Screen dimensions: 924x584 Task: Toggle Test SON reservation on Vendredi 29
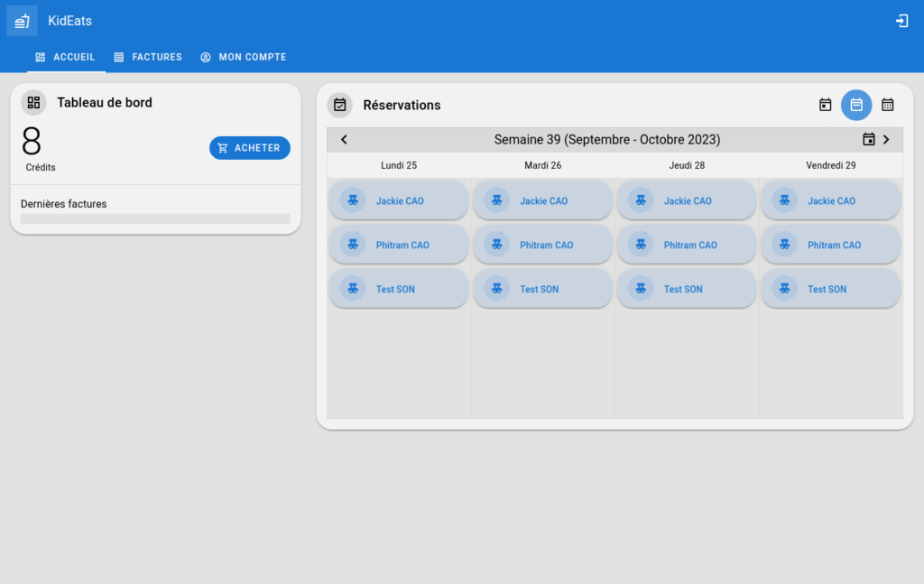[831, 289]
